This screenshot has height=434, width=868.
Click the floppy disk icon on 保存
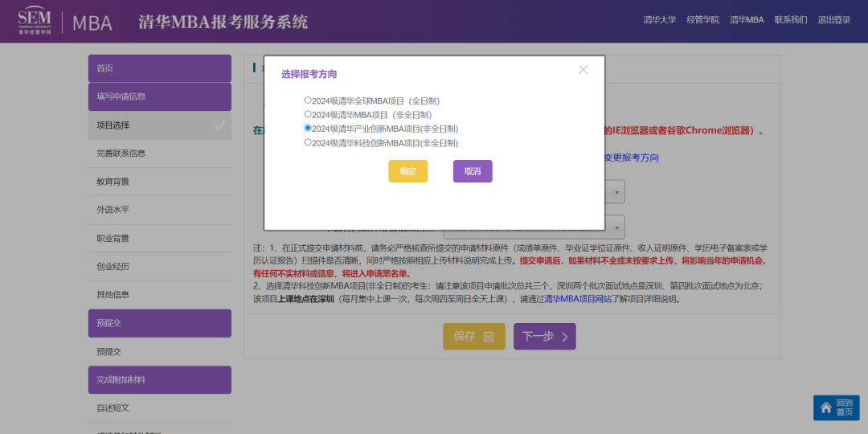[489, 337]
